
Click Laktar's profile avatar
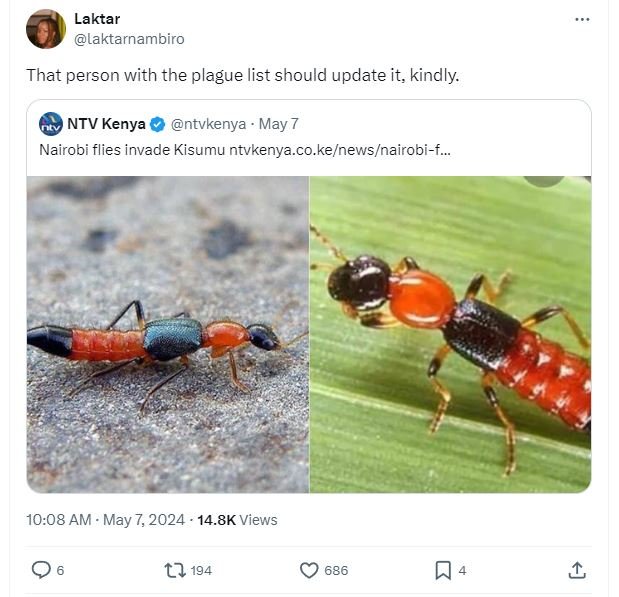click(46, 29)
